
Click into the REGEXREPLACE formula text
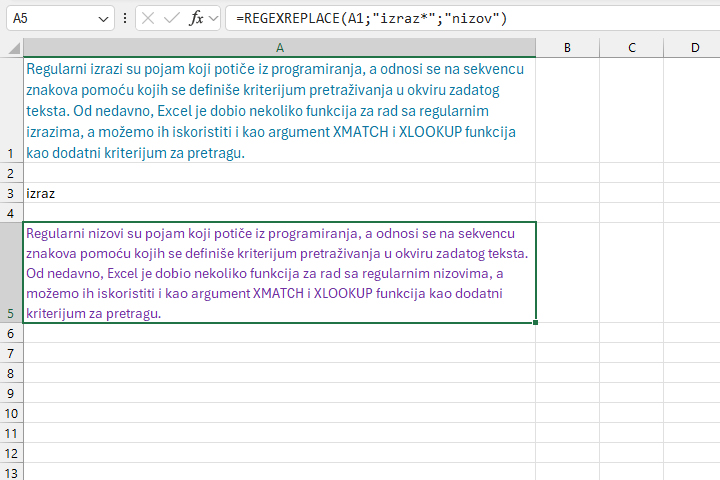[x=372, y=19]
